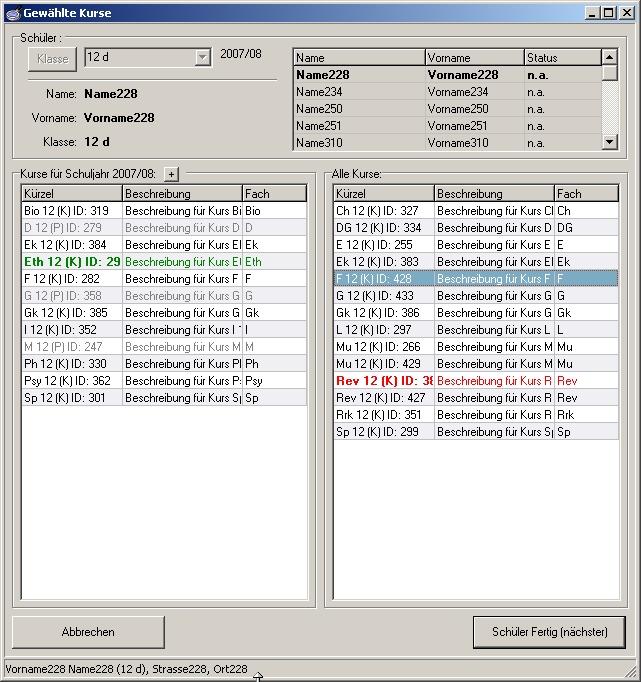Click Schüler Fertig (nächster) button
This screenshot has height=682, width=641.
(x=548, y=632)
